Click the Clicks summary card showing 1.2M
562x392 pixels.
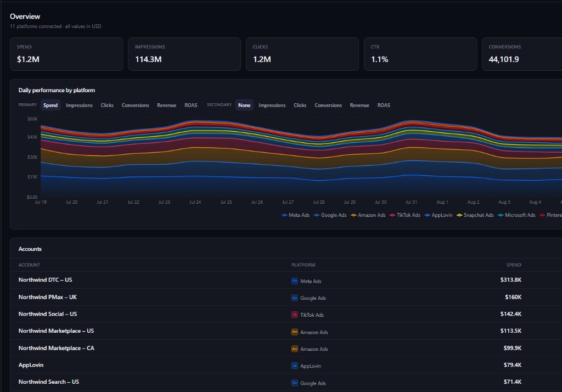(x=302, y=54)
